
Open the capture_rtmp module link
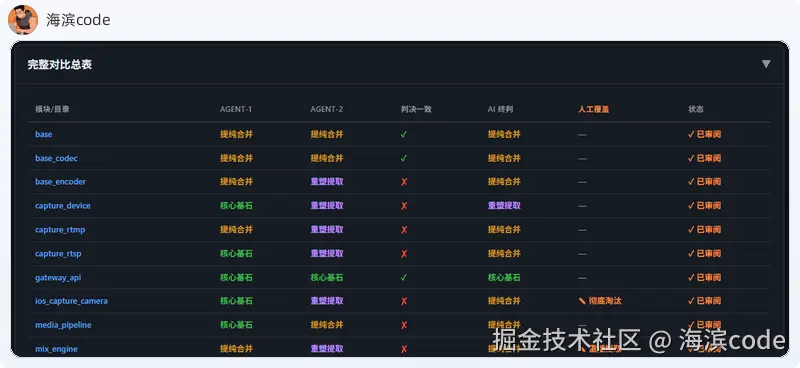click(60, 230)
